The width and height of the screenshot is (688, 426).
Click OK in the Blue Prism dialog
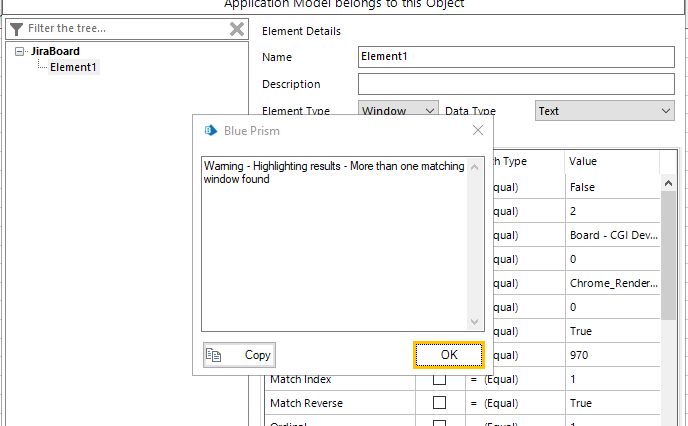pos(448,354)
